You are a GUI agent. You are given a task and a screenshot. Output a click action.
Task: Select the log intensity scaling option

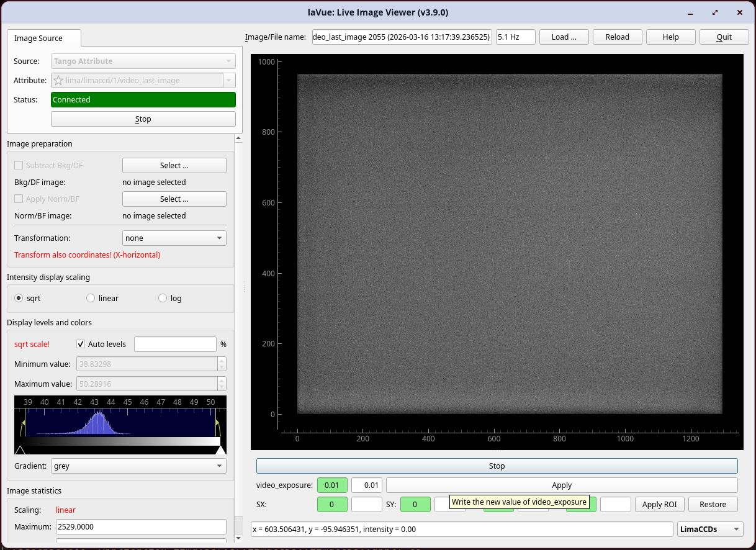163,299
